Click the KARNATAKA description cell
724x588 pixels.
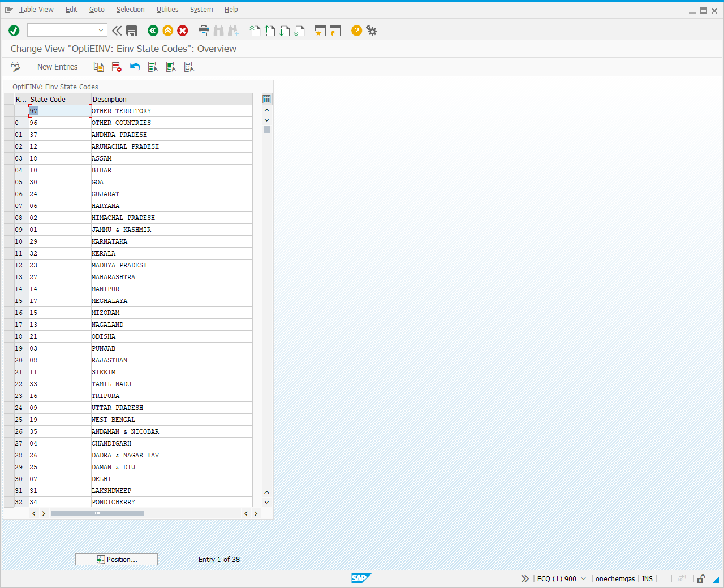[172, 241]
